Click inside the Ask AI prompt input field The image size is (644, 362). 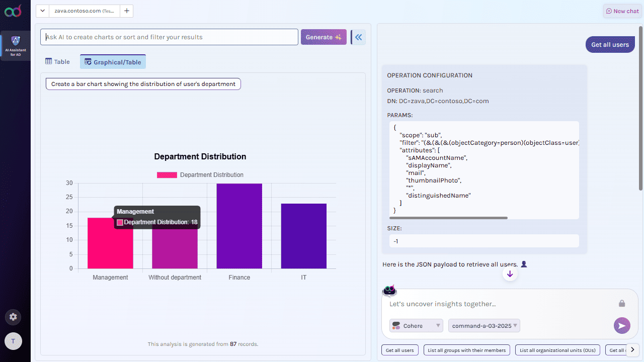[x=169, y=37]
